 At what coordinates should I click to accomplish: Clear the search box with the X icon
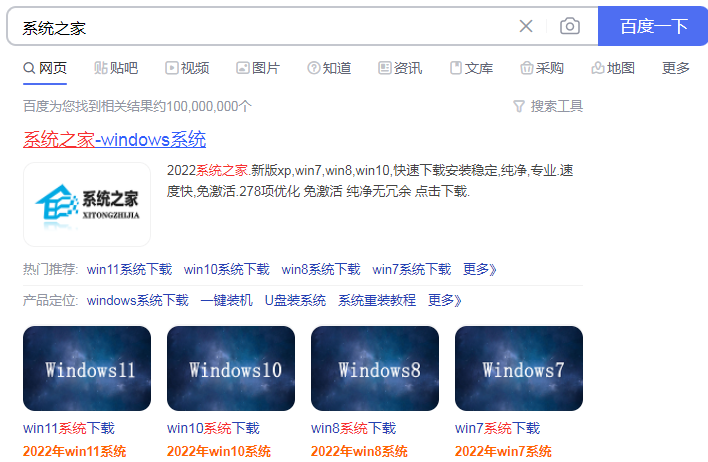[526, 26]
